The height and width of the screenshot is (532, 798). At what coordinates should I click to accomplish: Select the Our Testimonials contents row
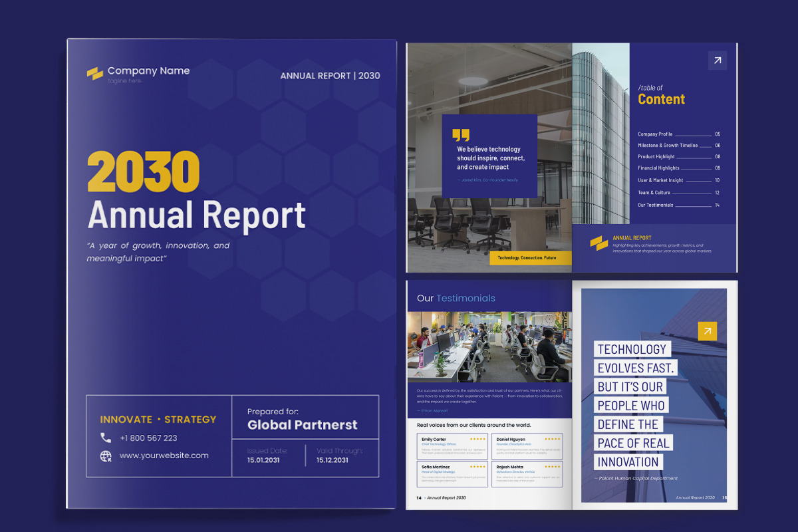click(x=679, y=205)
